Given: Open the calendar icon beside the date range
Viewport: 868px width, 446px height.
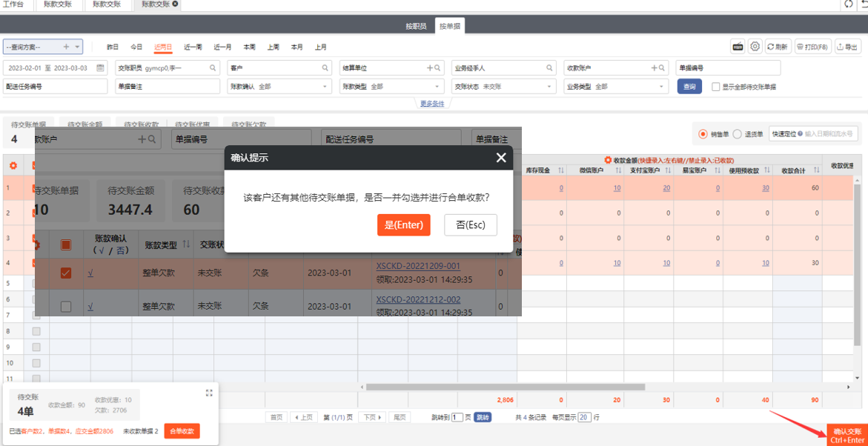Looking at the screenshot, I should pos(100,67).
